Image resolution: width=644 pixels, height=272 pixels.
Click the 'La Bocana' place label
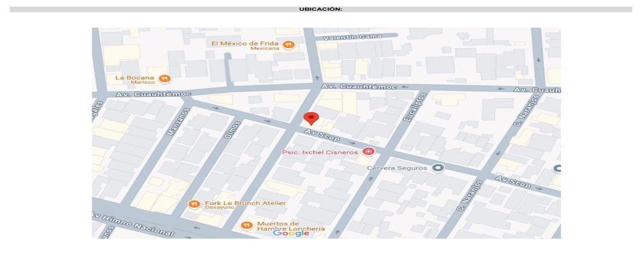pyautogui.click(x=135, y=77)
